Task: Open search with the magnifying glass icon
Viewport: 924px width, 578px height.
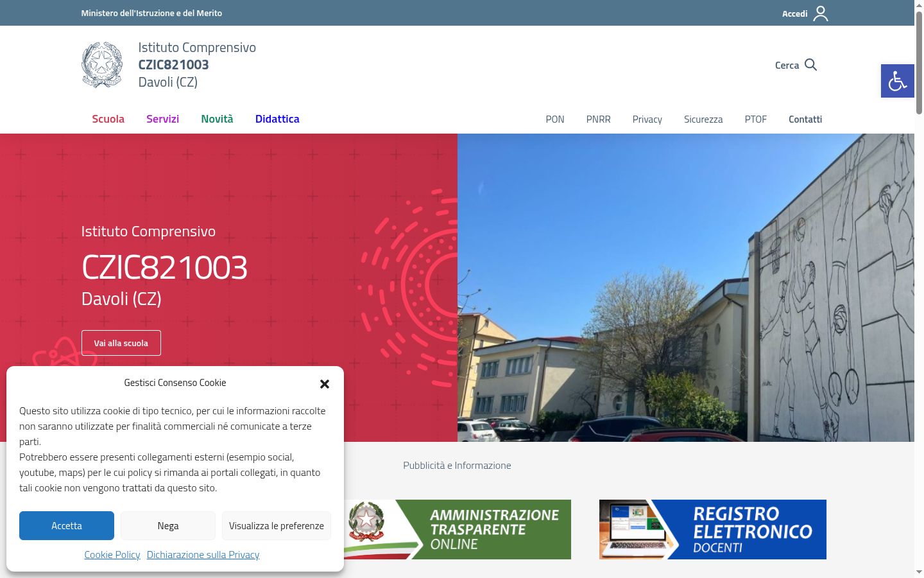Action: click(x=810, y=65)
